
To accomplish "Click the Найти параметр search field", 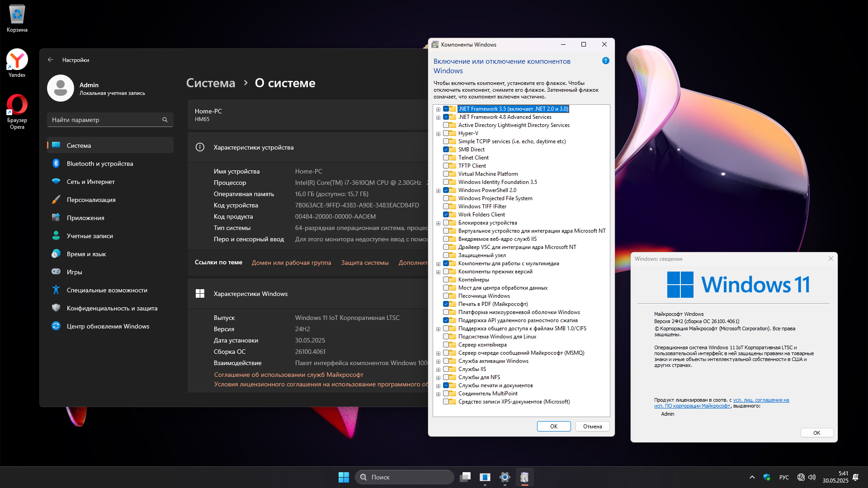I will [104, 120].
